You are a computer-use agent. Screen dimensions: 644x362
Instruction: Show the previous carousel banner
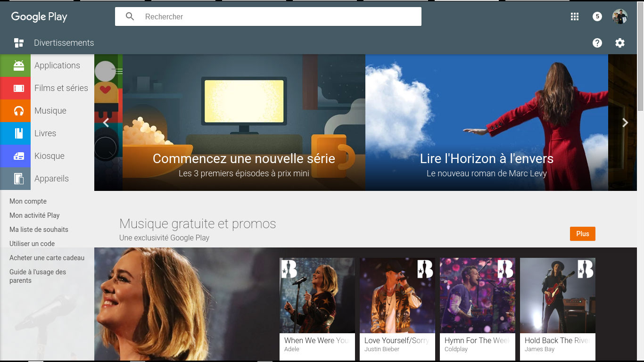pos(106,123)
